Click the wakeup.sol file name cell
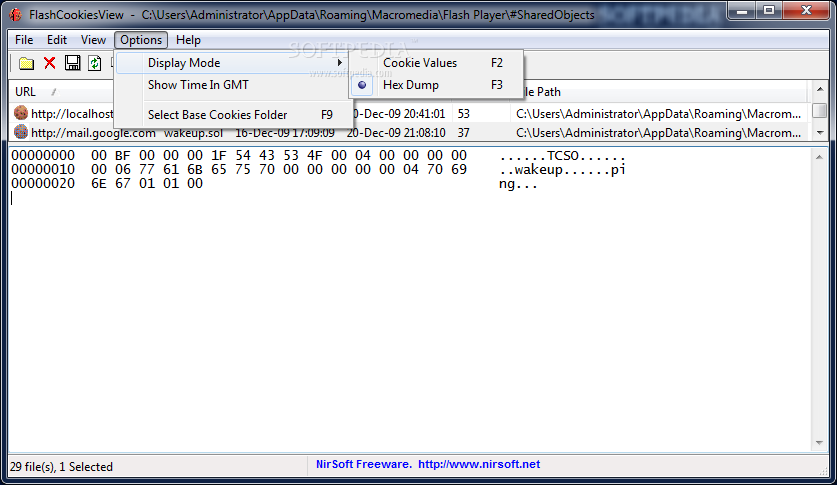The width and height of the screenshot is (837, 485). pyautogui.click(x=193, y=132)
